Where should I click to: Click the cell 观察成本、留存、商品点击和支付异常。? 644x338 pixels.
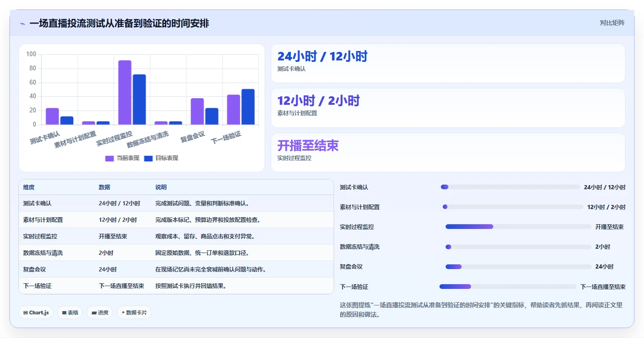pyautogui.click(x=205, y=237)
